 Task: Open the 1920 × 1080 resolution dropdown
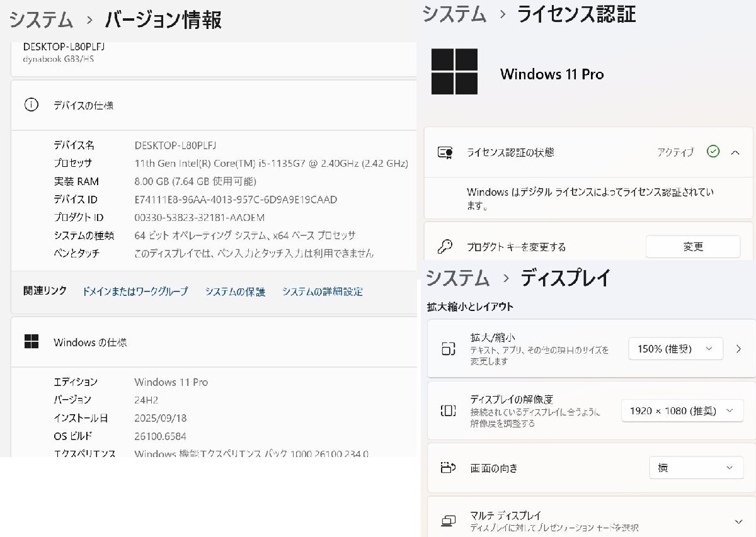click(682, 410)
